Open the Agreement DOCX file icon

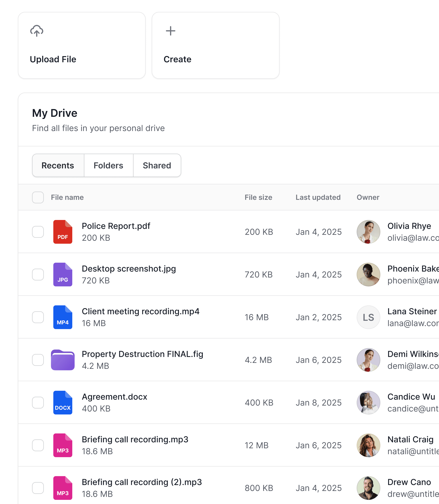pyautogui.click(x=63, y=402)
